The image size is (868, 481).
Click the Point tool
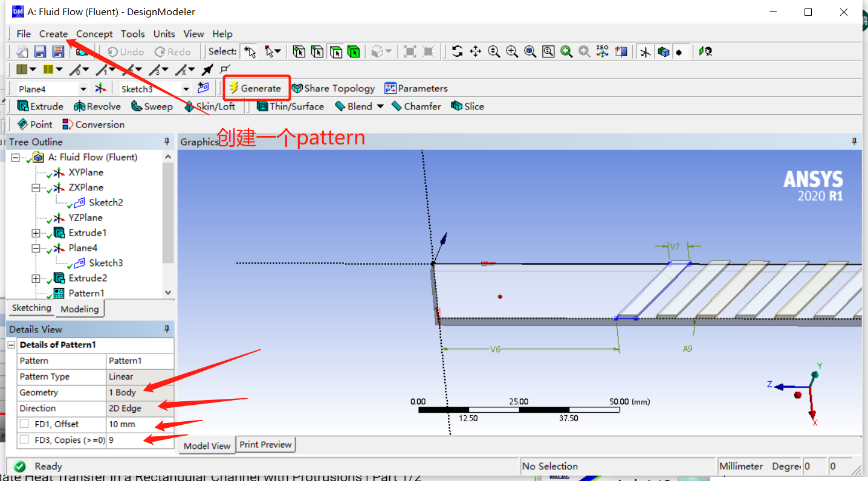(35, 124)
